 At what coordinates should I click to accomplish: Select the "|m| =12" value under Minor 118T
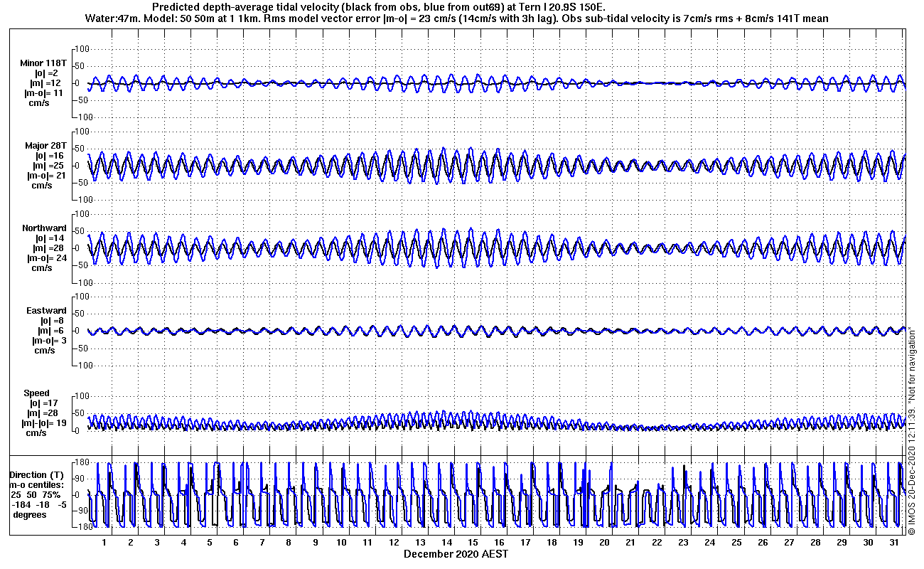(x=45, y=83)
